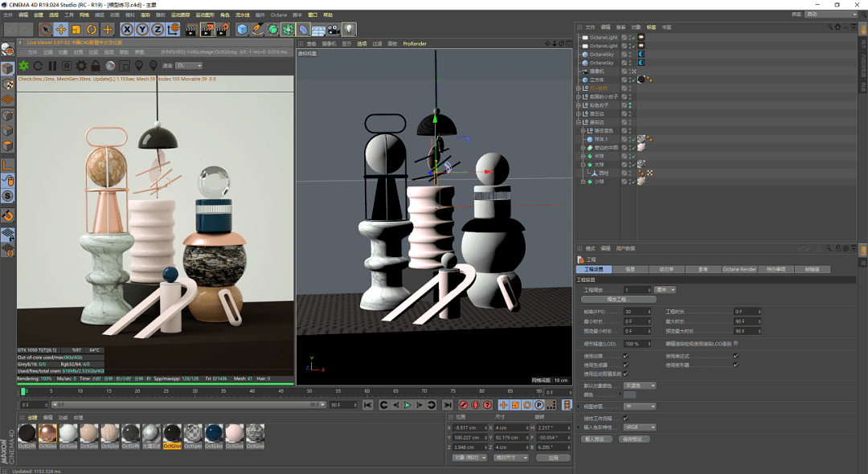This screenshot has height=474, width=868.
Task: Open the spline pen tool icon
Action: click(257, 29)
